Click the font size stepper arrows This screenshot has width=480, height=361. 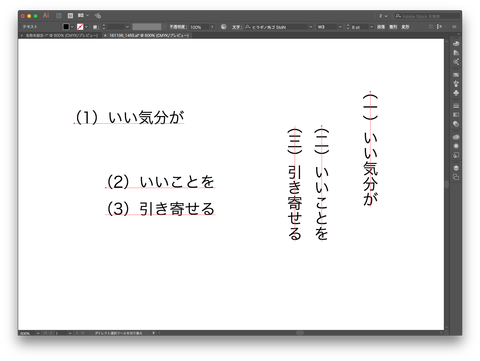[348, 27]
